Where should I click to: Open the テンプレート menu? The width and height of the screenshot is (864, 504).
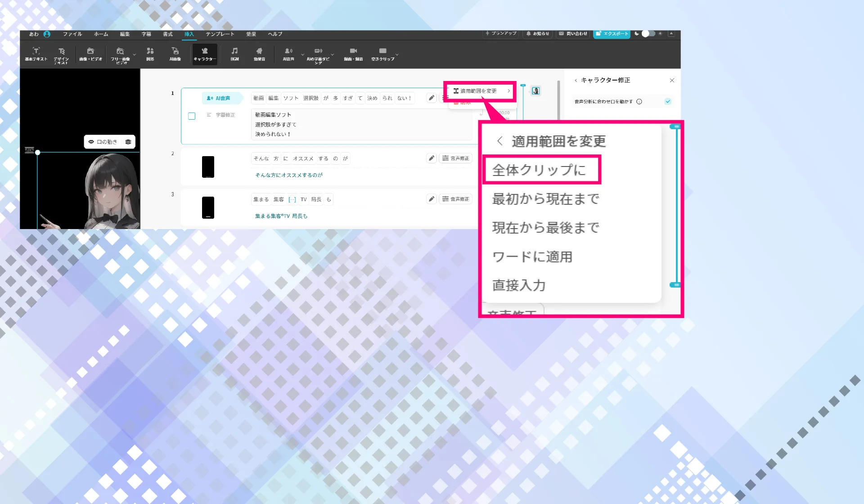pyautogui.click(x=220, y=34)
